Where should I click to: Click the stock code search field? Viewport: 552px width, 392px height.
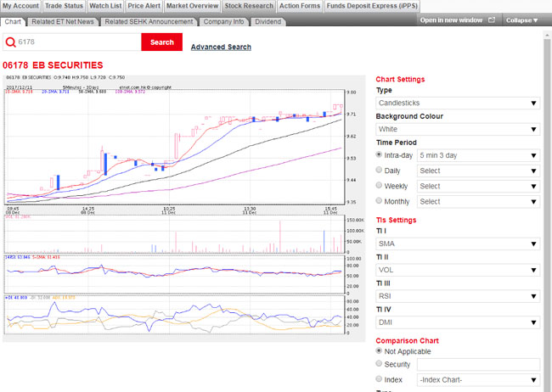[72, 42]
